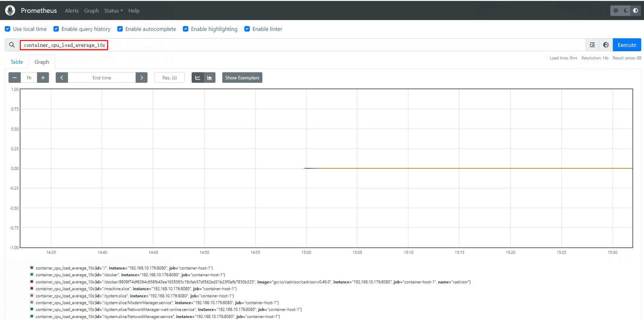This screenshot has height=320, width=644.
Task: Click the Resolution: 14s text
Action: (595, 58)
